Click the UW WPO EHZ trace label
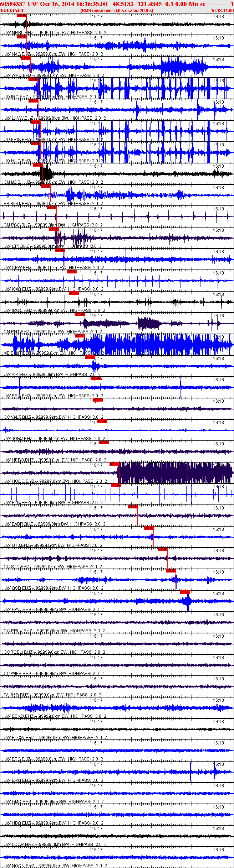The height and width of the screenshot is (868, 234). pyautogui.click(x=54, y=75)
